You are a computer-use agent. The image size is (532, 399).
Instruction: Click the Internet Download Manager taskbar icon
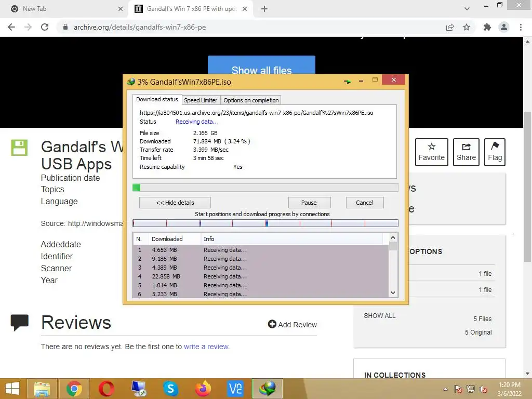(268, 389)
